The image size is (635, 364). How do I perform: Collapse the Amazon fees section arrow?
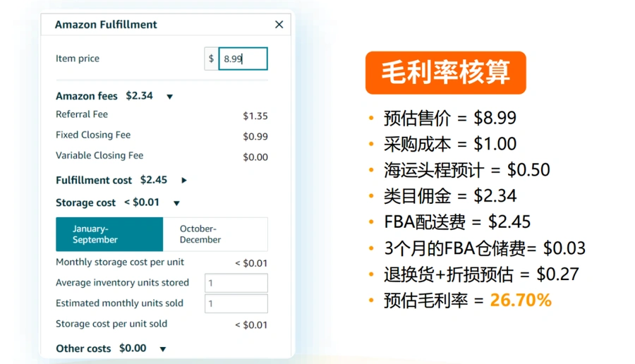click(169, 97)
